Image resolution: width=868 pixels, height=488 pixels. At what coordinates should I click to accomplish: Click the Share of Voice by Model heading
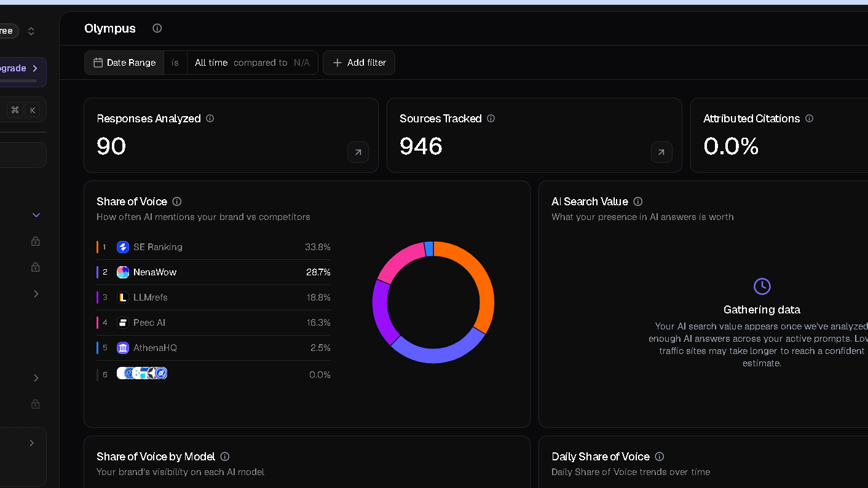[x=156, y=457]
